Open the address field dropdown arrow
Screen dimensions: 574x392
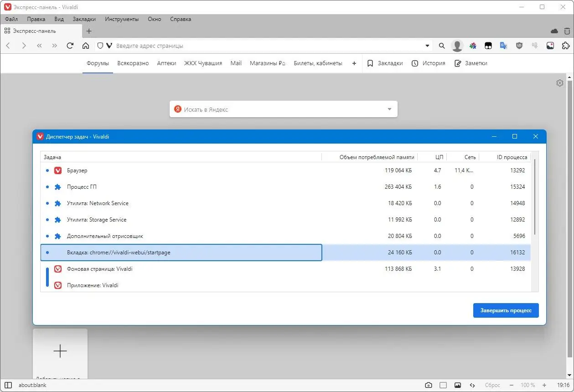pyautogui.click(x=427, y=46)
